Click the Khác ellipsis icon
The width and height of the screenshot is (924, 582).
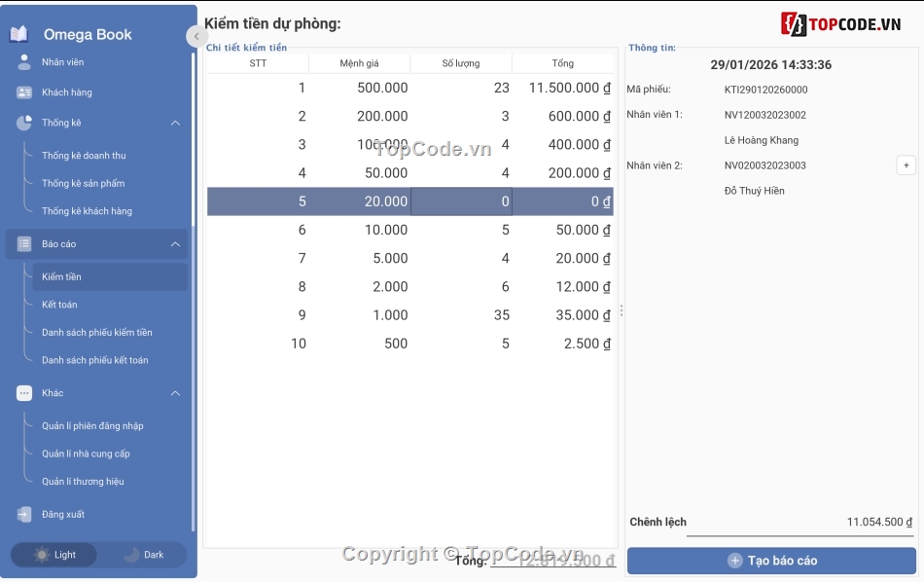(24, 393)
